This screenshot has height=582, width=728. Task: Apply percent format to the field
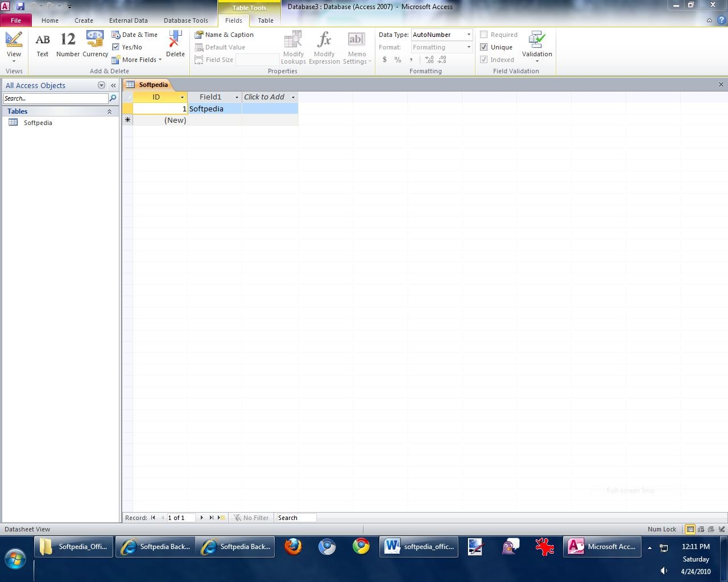pos(398,60)
